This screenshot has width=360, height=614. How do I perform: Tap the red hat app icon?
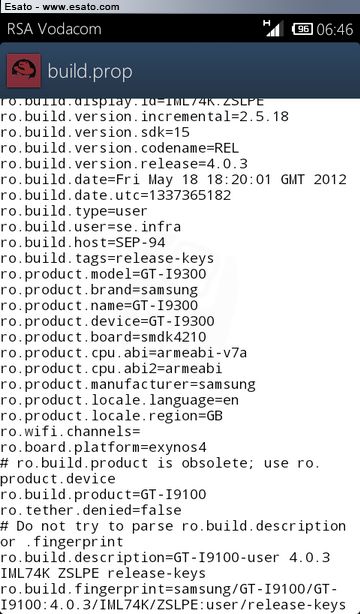(x=24, y=71)
